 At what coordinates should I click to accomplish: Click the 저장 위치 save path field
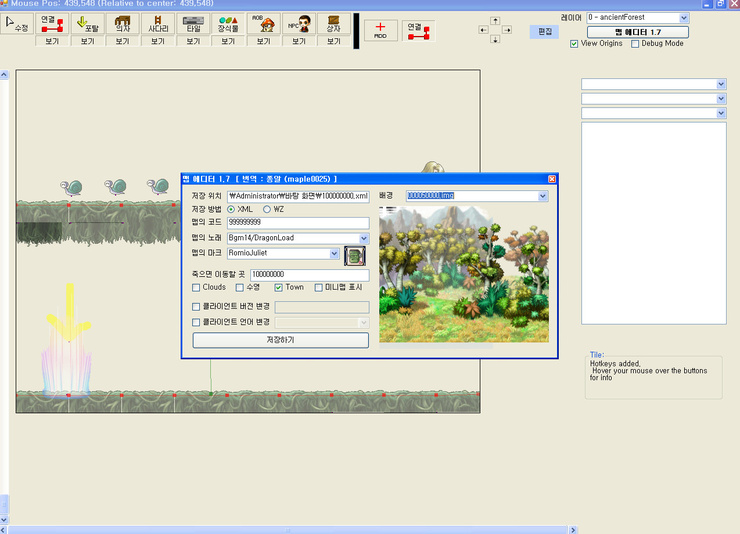point(298,196)
